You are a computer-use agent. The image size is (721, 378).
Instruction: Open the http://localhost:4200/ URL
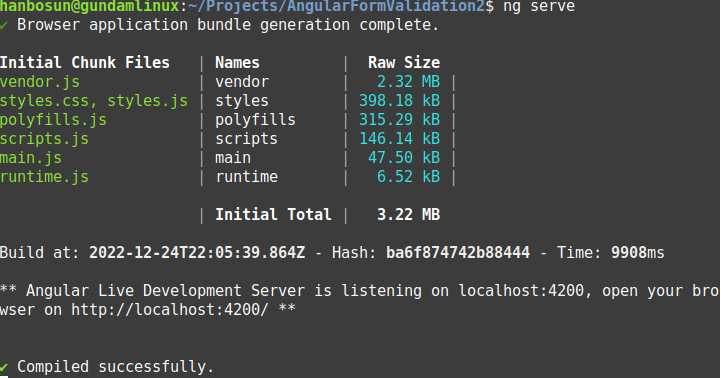pyautogui.click(x=170, y=309)
